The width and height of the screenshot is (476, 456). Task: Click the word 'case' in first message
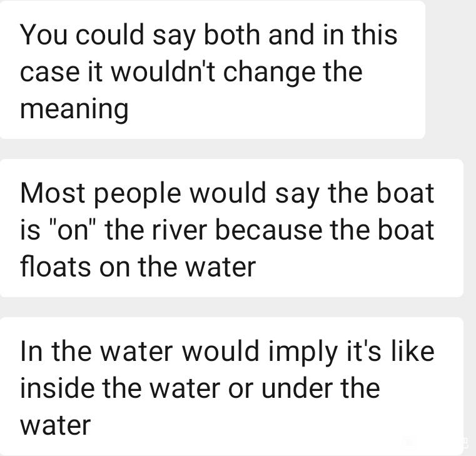tap(50, 73)
